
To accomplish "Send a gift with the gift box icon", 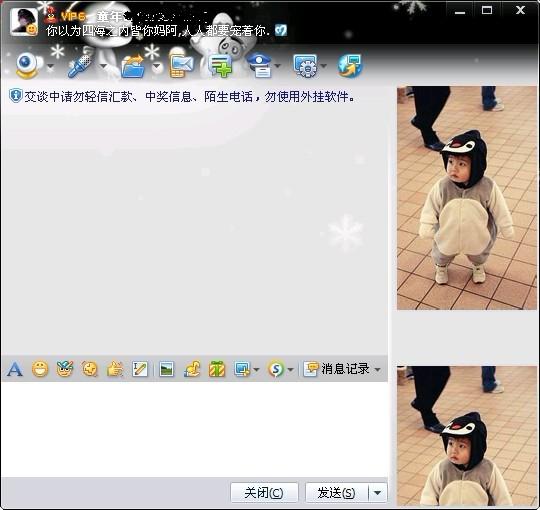I will (x=217, y=370).
